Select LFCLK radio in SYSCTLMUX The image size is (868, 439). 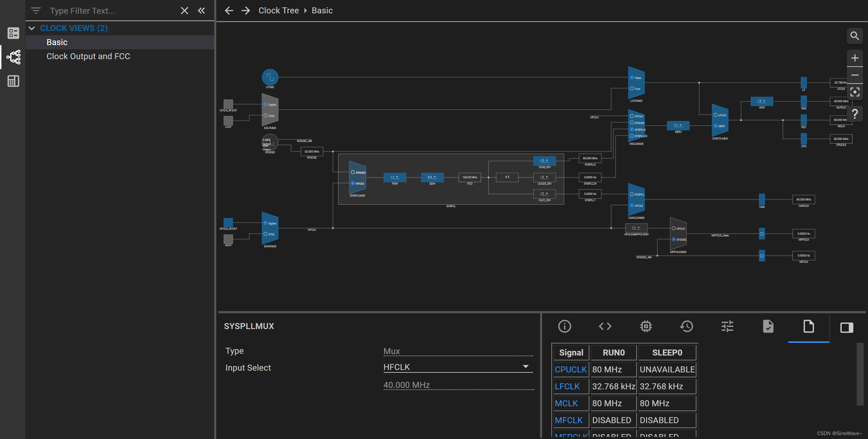(x=715, y=115)
